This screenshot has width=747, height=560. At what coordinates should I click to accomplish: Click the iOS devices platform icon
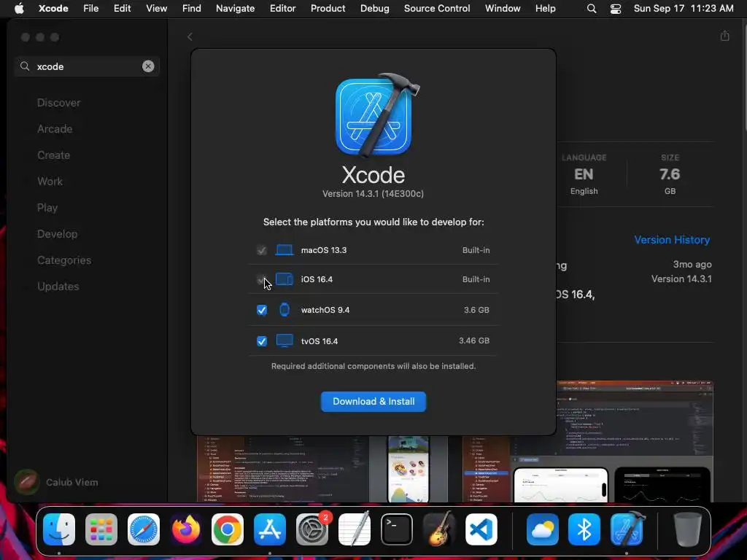pyautogui.click(x=285, y=279)
